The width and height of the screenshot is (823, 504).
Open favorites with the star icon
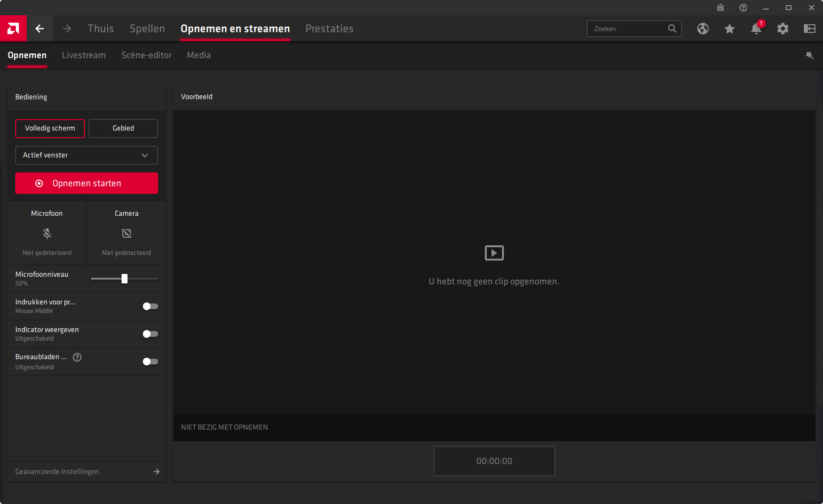[x=729, y=29]
